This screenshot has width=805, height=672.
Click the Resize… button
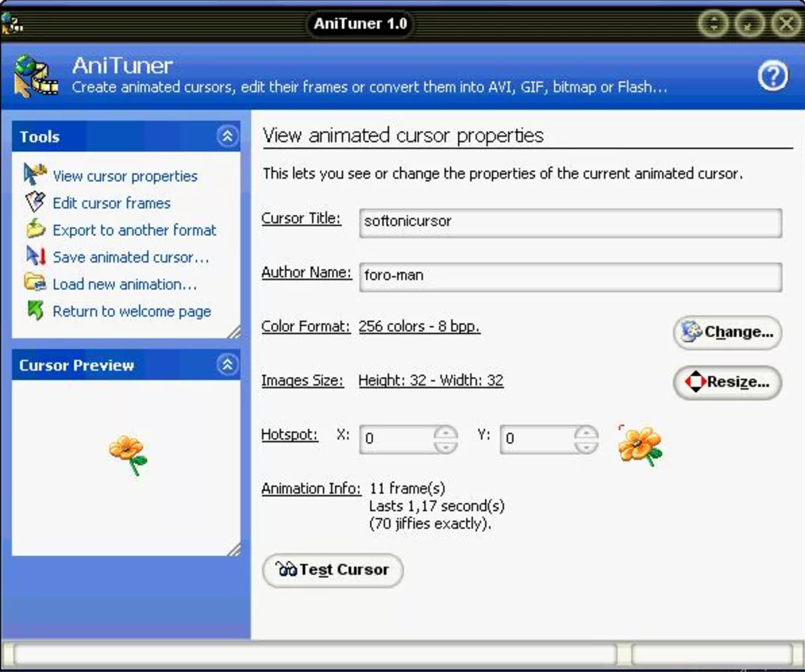[727, 382]
